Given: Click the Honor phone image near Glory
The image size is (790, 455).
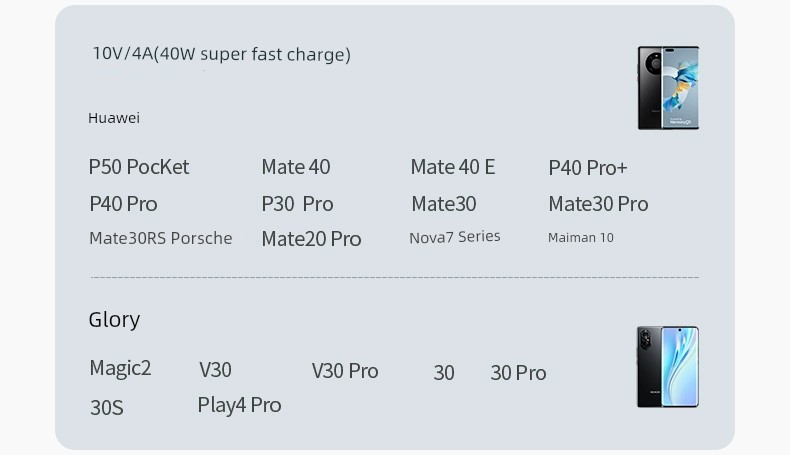Looking at the screenshot, I should click(668, 367).
